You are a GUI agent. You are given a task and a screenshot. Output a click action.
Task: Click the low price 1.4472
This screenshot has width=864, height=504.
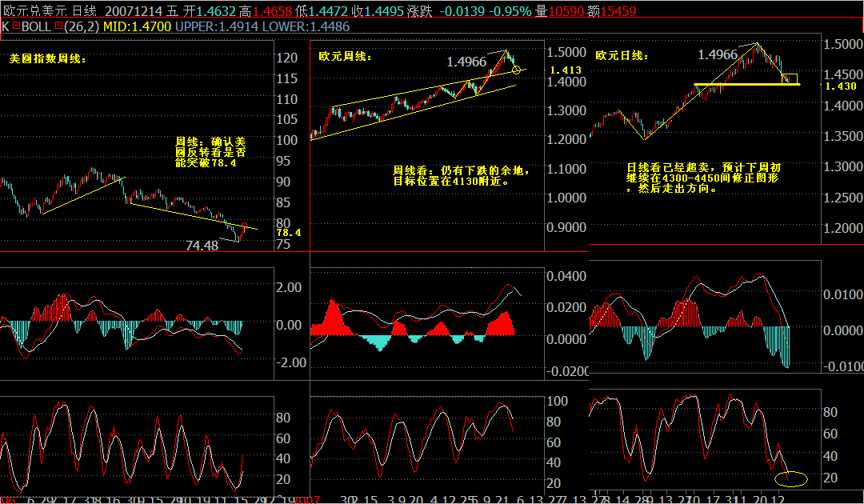(x=329, y=11)
